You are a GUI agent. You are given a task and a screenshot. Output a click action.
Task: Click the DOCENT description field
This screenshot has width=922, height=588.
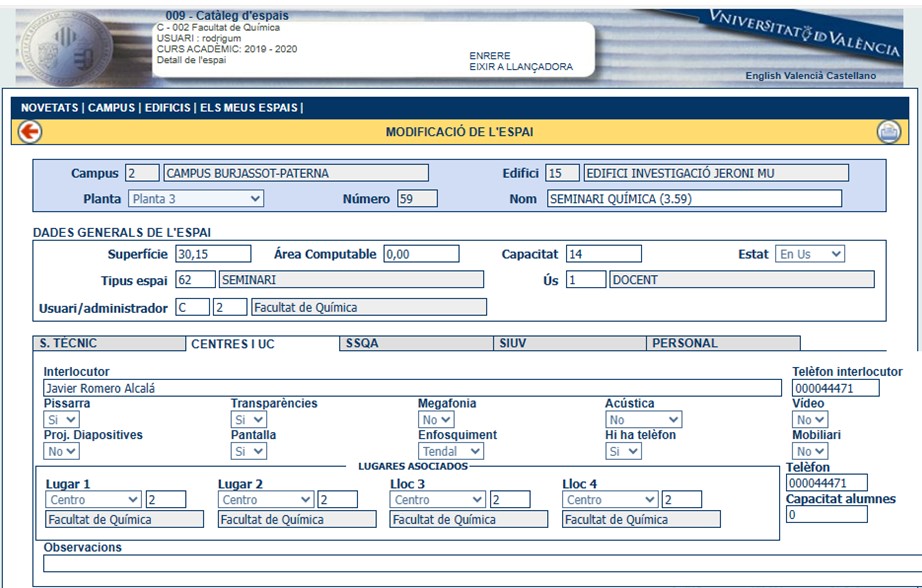coord(742,279)
